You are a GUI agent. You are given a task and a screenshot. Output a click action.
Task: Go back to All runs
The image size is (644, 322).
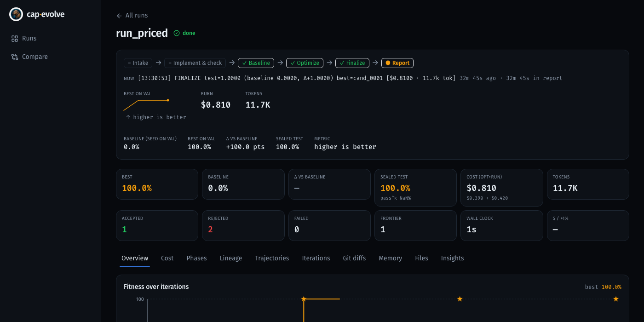pyautogui.click(x=132, y=16)
